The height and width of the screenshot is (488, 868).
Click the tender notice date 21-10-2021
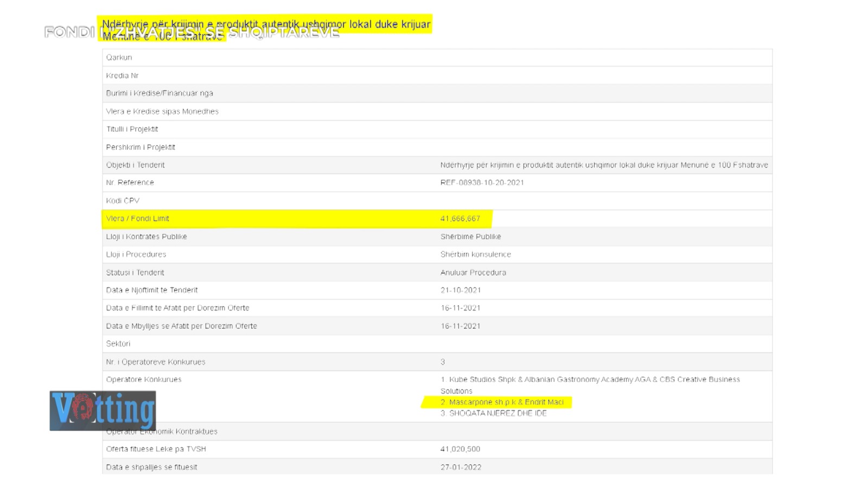click(461, 290)
